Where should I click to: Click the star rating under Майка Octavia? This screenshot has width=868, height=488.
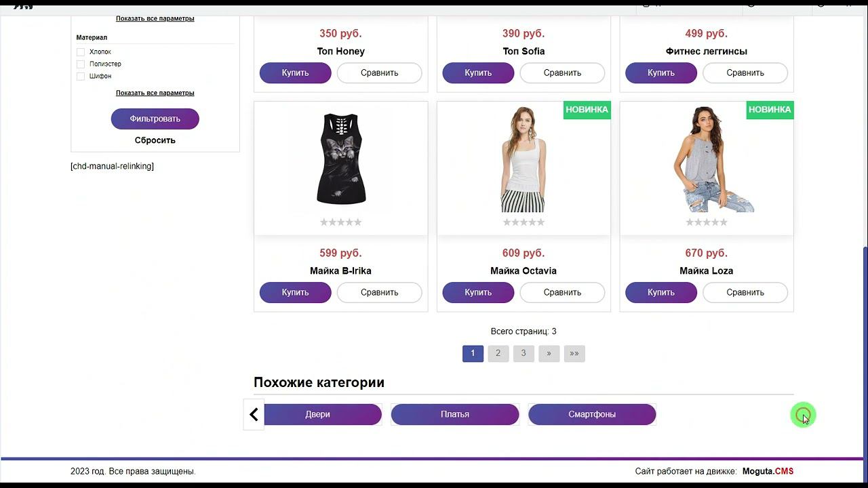[x=524, y=222]
